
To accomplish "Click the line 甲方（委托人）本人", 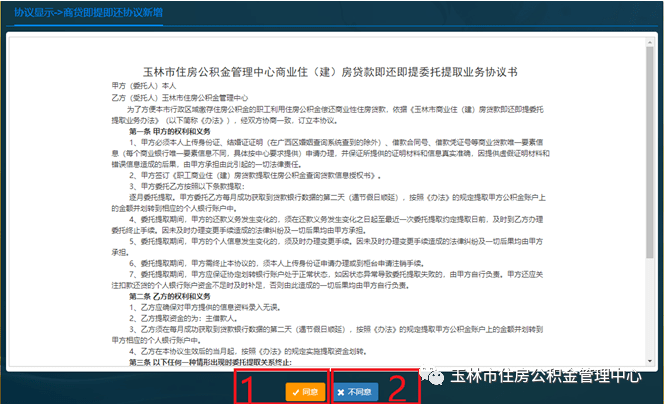I will click(x=144, y=86).
